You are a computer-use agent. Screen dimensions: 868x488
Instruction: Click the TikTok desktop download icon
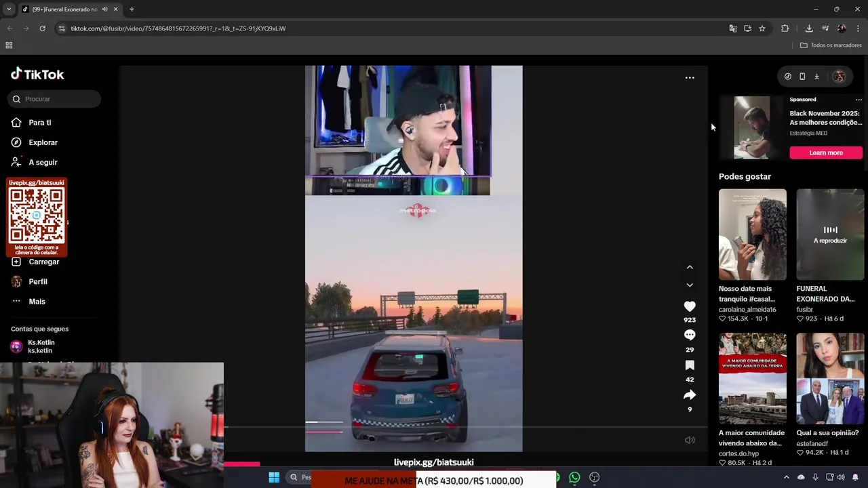[816, 77]
